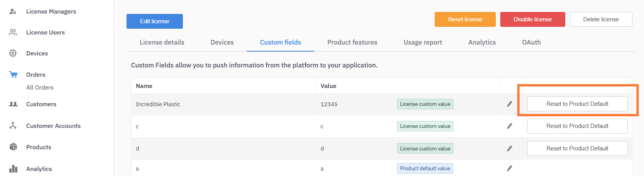Click the License Managers sidebar icon
This screenshot has height=176, width=644.
[x=13, y=12]
